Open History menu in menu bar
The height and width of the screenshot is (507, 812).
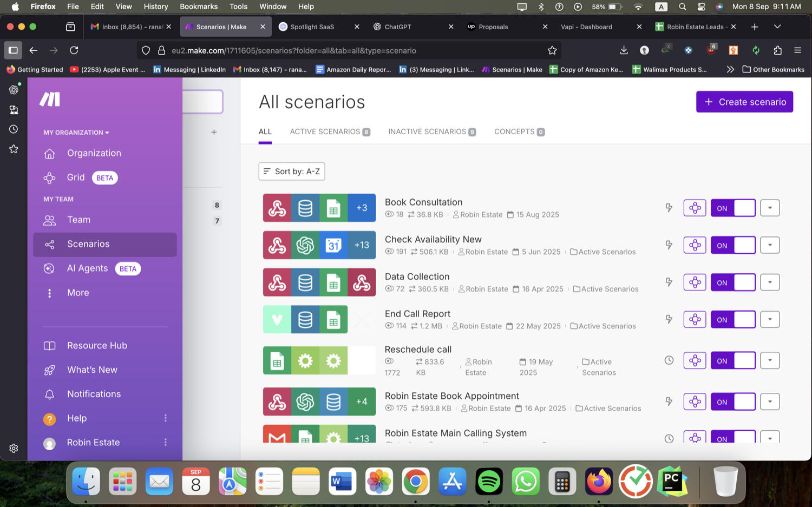tap(156, 6)
